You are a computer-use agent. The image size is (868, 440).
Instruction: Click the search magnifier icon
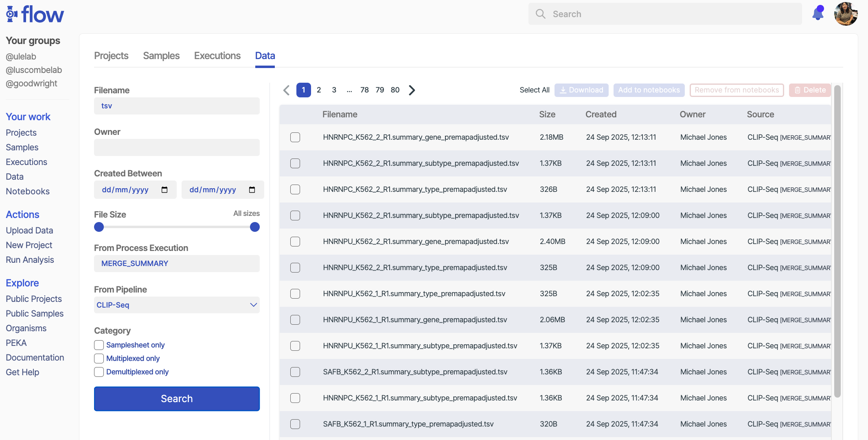pyautogui.click(x=540, y=14)
